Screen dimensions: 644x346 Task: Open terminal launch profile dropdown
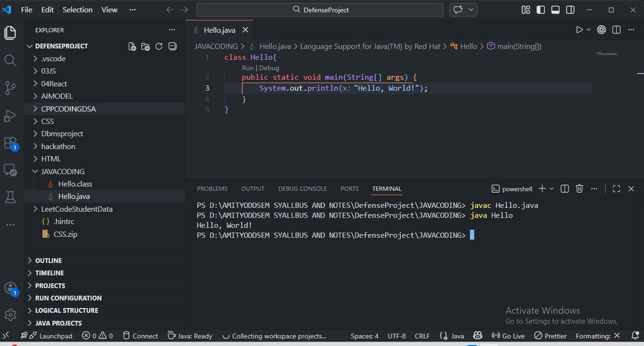click(x=552, y=189)
